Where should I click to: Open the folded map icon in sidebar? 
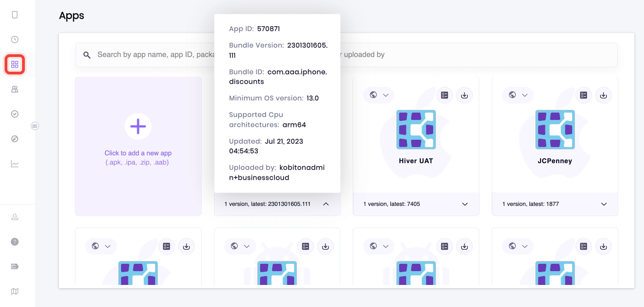pos(15,291)
